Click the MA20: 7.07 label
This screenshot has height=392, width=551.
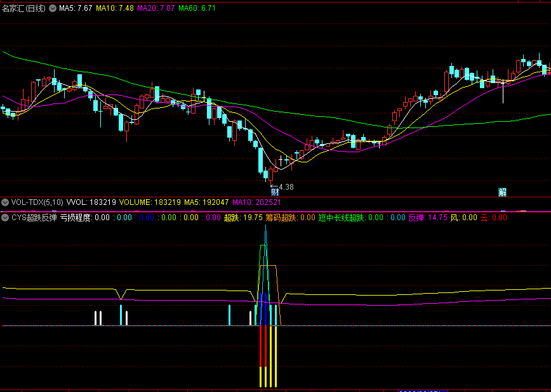(x=156, y=8)
